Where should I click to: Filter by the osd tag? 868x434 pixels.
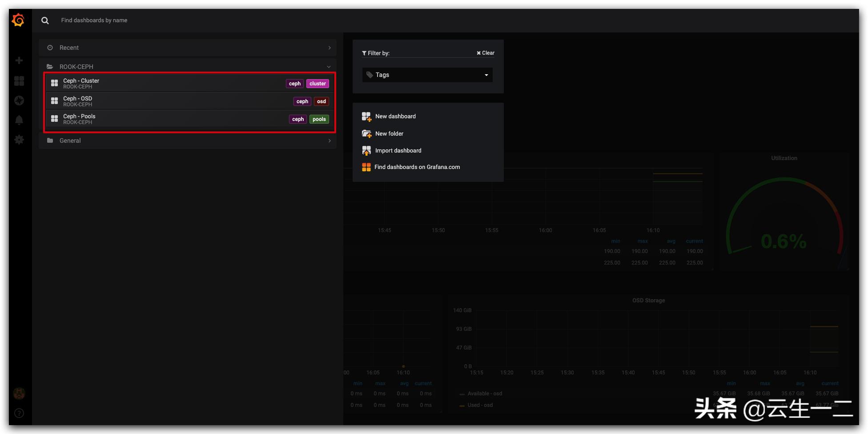coord(321,101)
